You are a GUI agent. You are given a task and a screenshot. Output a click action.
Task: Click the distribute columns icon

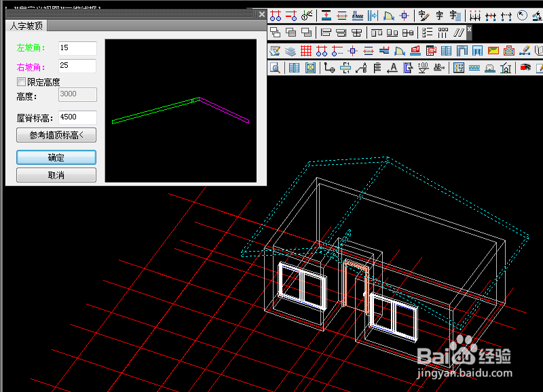pos(443,33)
